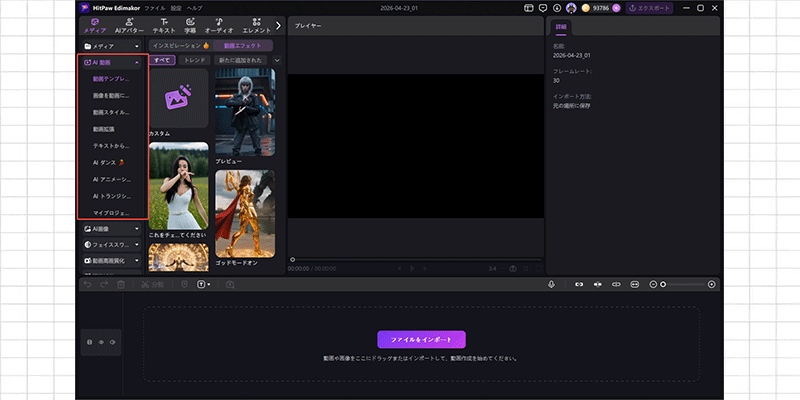Open the ファイル menu

[x=155, y=8]
